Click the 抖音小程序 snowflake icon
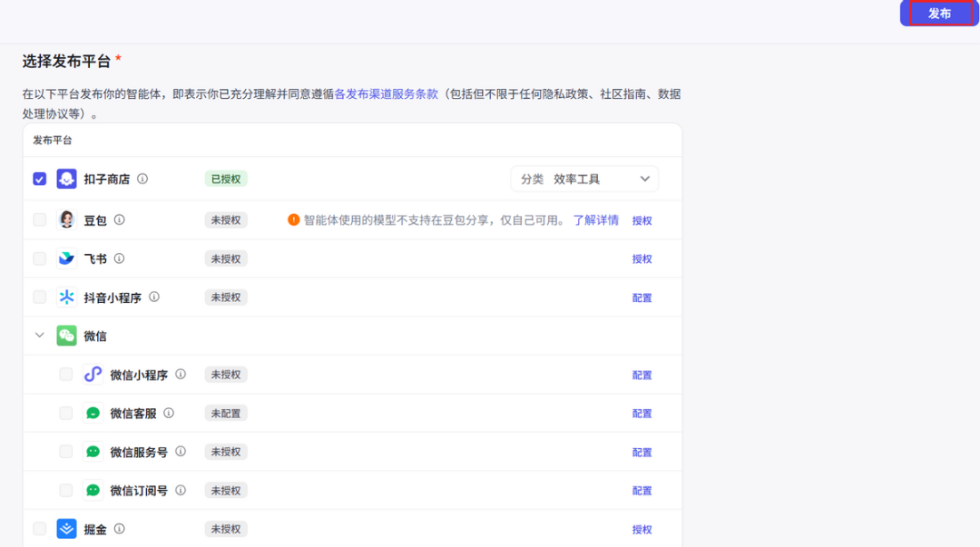The height and width of the screenshot is (547, 980). 67,297
